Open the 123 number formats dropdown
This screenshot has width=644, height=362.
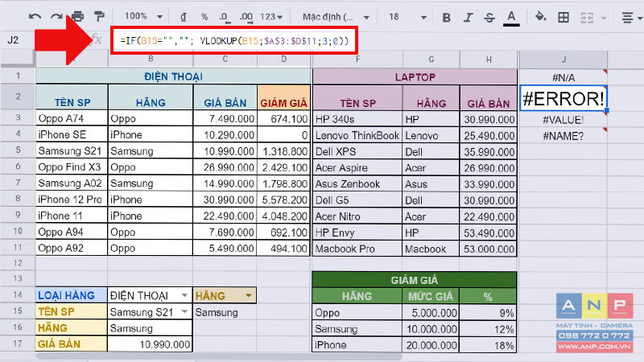pos(271,17)
